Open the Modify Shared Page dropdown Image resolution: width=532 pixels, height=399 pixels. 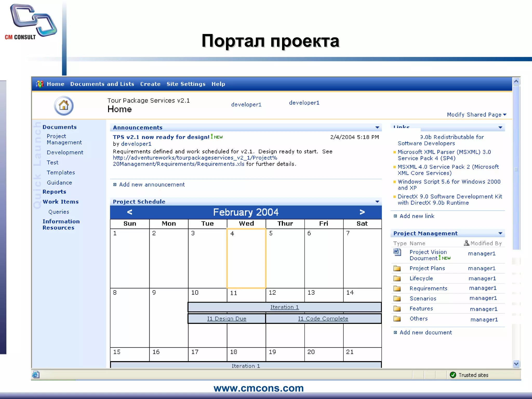click(x=477, y=115)
